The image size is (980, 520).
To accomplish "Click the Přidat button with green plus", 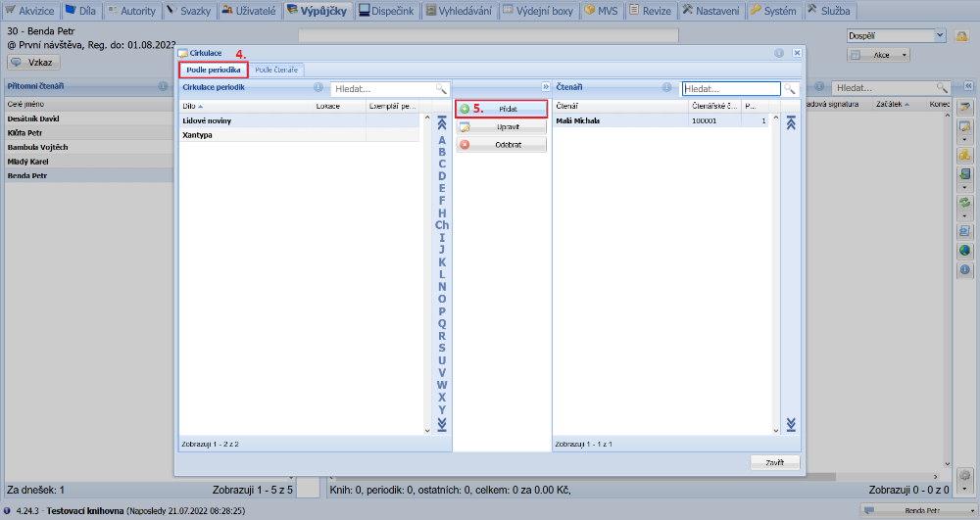I will point(501,110).
